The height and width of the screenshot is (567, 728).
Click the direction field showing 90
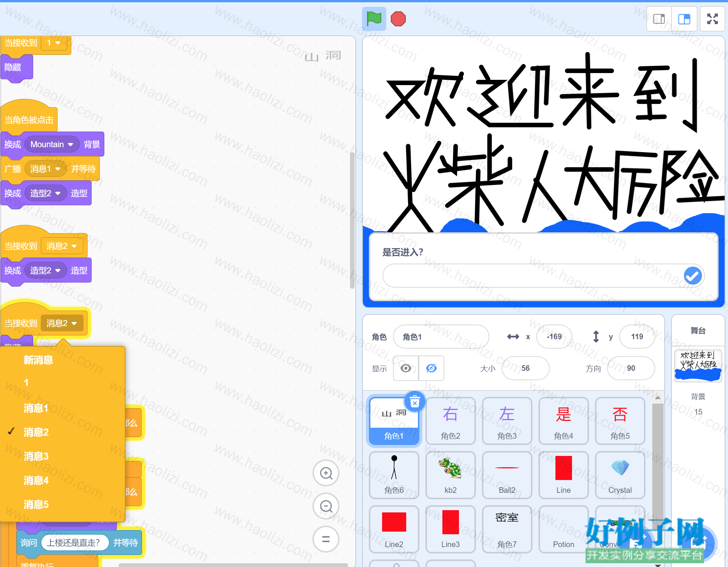631,368
